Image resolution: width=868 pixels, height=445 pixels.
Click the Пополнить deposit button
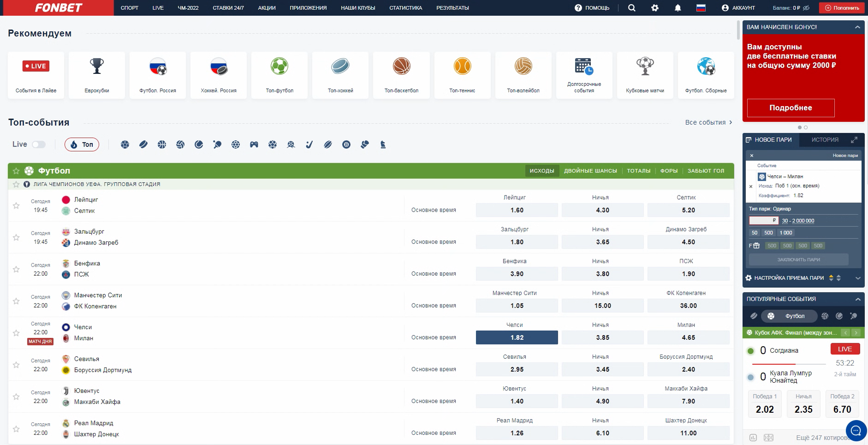[x=842, y=8]
